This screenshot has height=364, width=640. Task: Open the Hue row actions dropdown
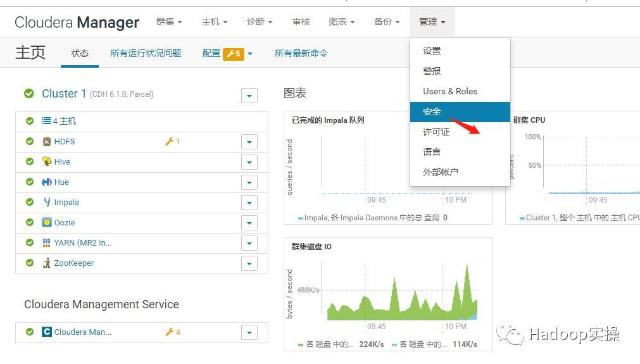249,182
